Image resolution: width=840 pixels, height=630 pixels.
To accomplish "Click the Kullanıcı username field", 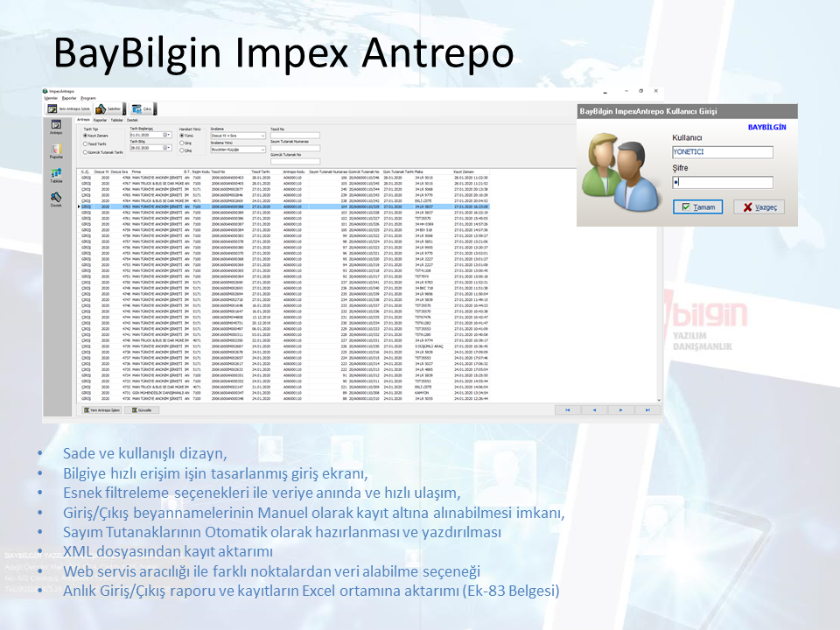I will (723, 152).
